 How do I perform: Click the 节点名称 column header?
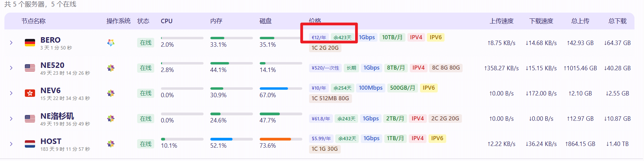pyautogui.click(x=33, y=21)
